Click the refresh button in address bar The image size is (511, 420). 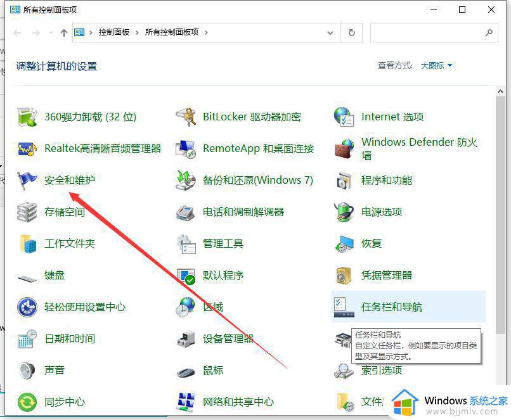click(352, 32)
